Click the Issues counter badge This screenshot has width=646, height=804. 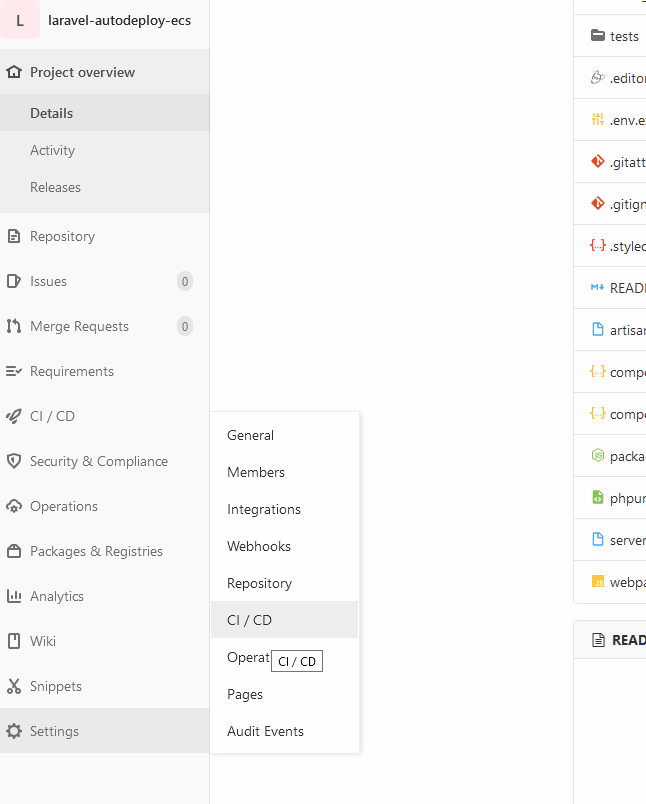(x=185, y=281)
